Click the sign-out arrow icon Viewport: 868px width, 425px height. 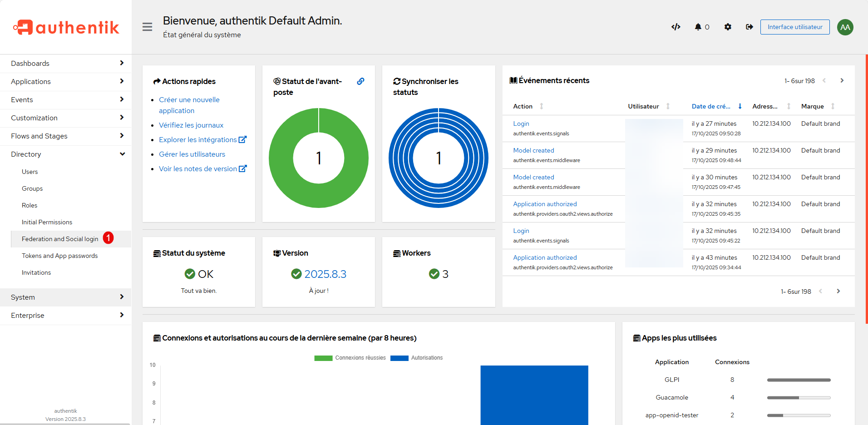tap(749, 27)
